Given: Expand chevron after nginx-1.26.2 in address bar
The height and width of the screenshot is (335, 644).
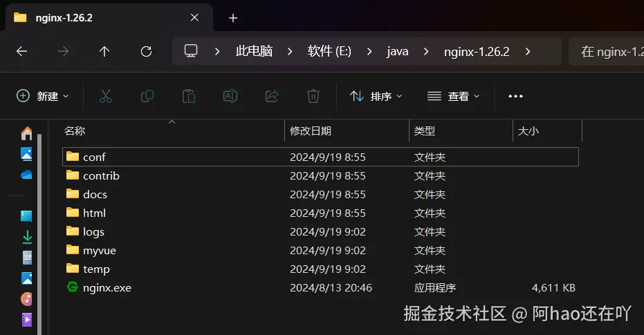Looking at the screenshot, I should [528, 51].
